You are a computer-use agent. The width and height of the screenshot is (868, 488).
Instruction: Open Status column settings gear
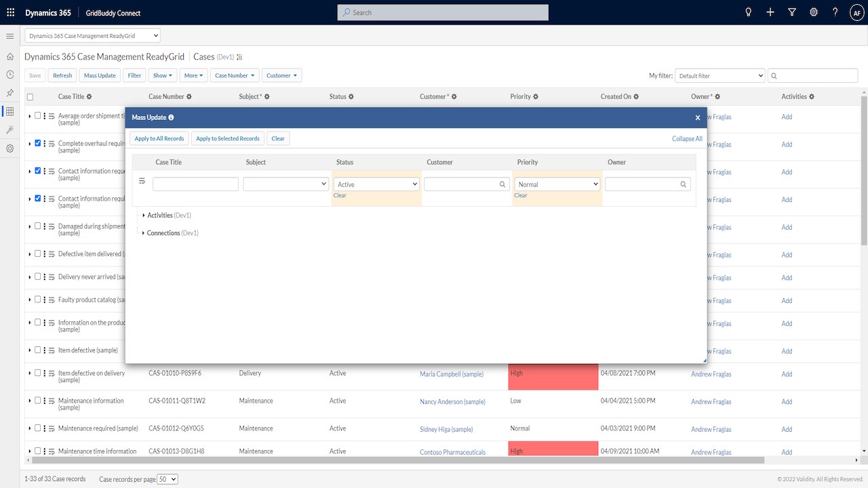(x=351, y=97)
